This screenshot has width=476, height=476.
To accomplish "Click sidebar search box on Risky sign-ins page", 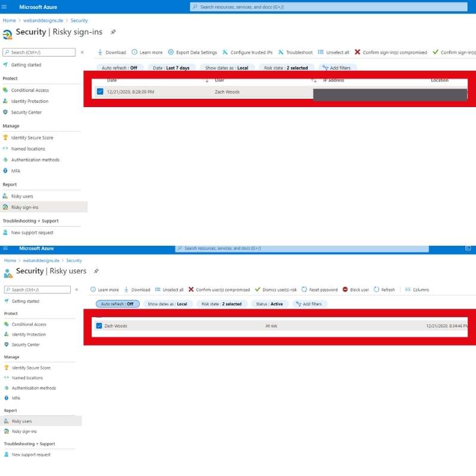I will [x=39, y=52].
